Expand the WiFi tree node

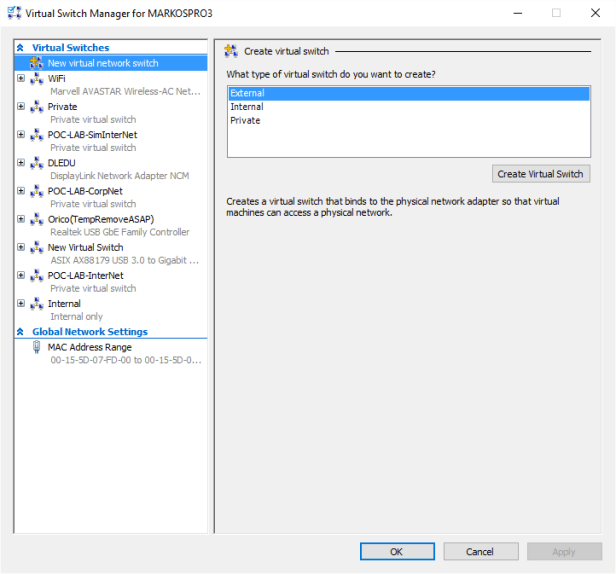tap(21, 78)
